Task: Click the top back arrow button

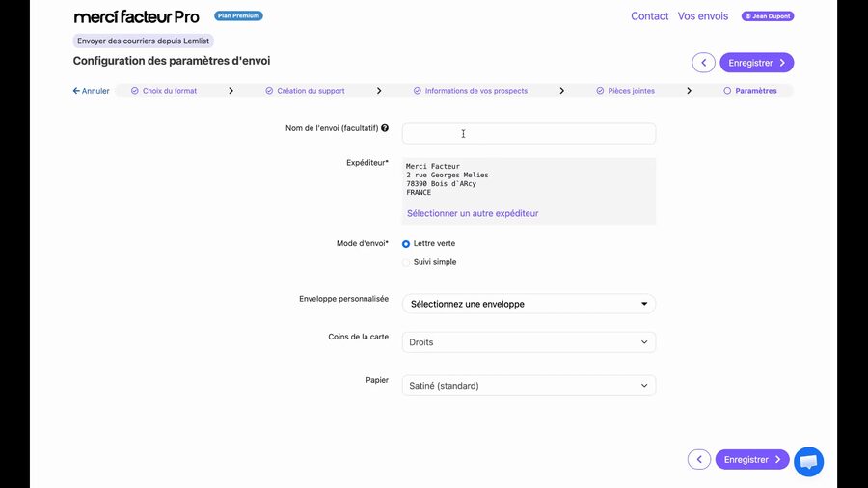Action: pos(703,63)
